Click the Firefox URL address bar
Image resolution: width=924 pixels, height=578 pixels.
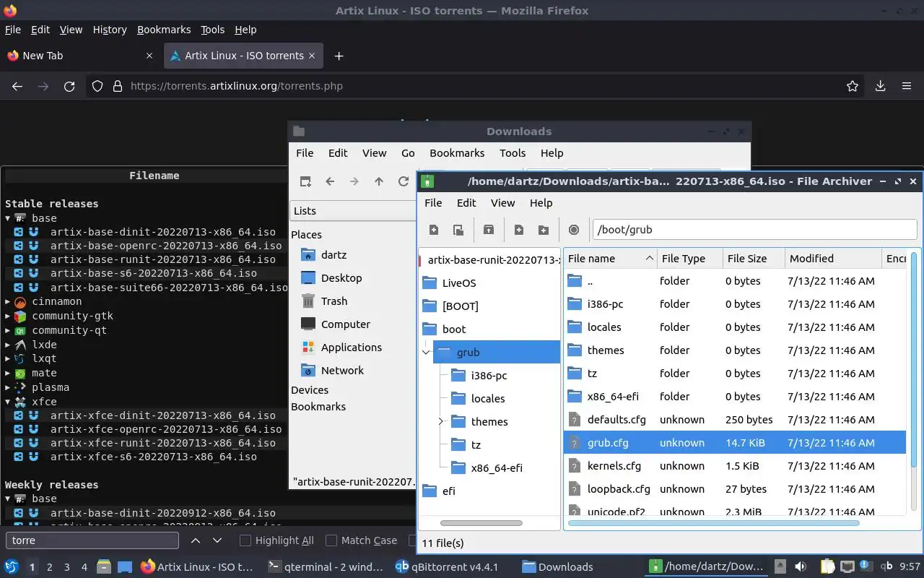click(x=476, y=86)
